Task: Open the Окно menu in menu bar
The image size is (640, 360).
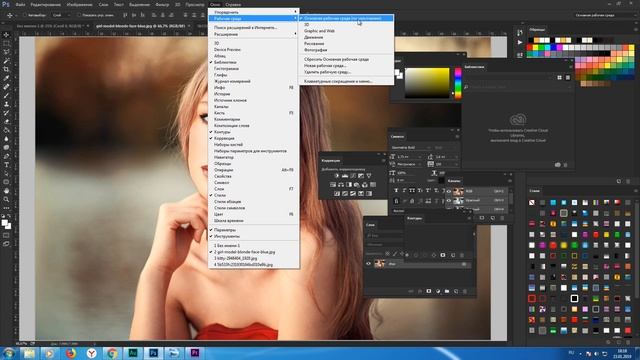Action: [215, 4]
